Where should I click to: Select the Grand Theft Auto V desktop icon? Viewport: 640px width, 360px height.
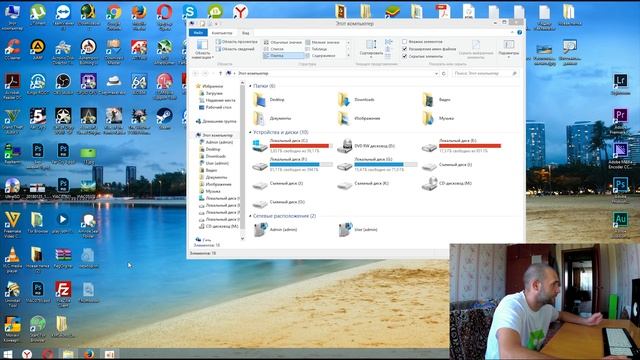coord(12,120)
